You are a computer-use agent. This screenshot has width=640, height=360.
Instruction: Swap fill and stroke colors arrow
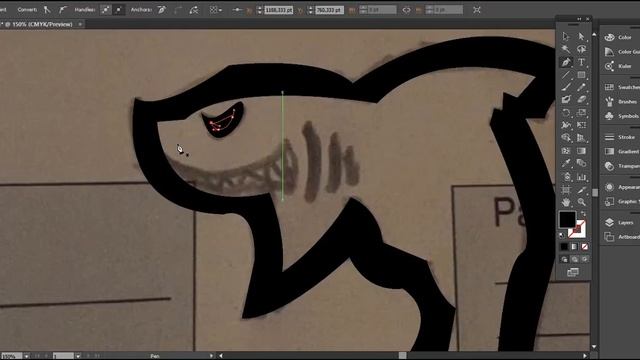tap(584, 213)
